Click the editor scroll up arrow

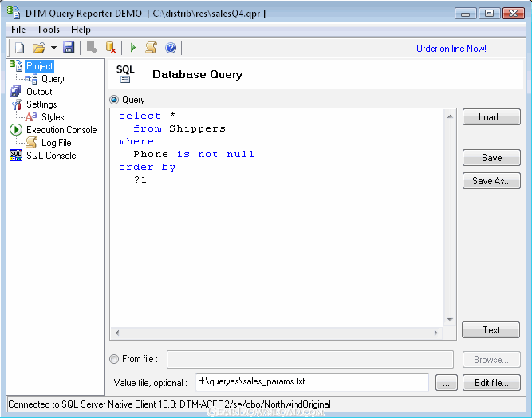(x=450, y=116)
